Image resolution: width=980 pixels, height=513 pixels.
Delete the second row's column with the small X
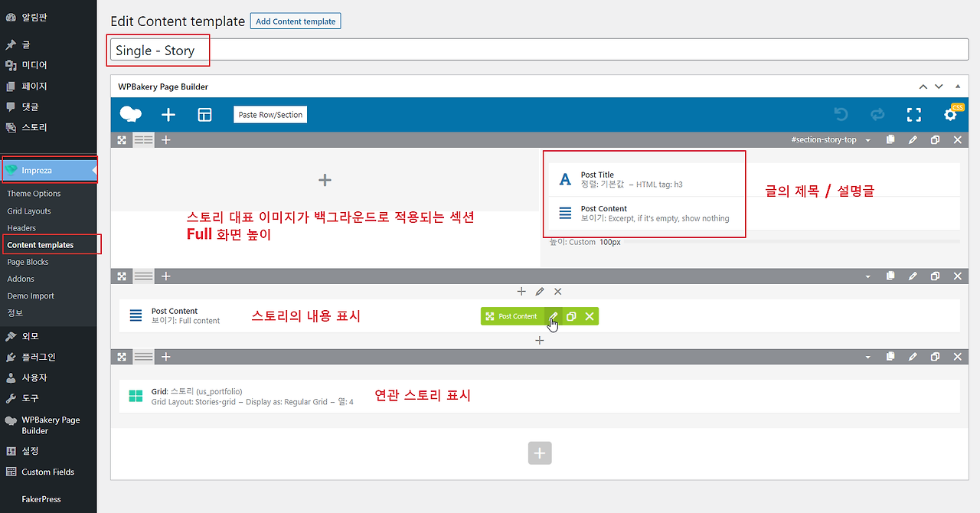(557, 292)
